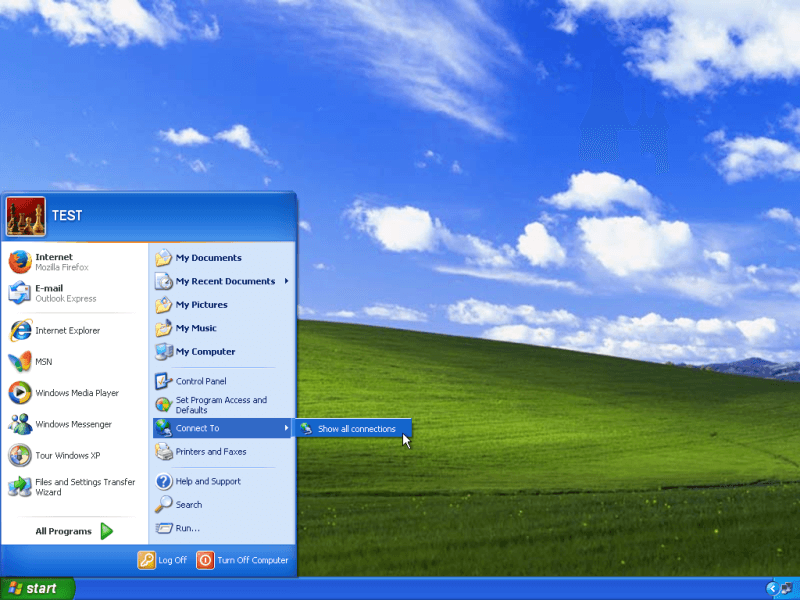
Task: Expand All Programs green arrow
Action: 107,531
